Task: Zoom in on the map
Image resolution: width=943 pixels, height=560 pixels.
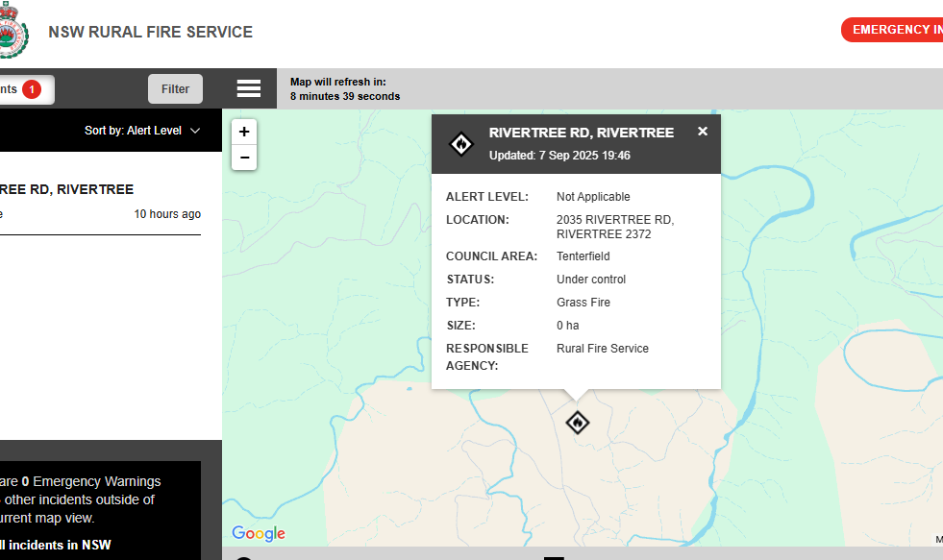Action: tap(244, 132)
